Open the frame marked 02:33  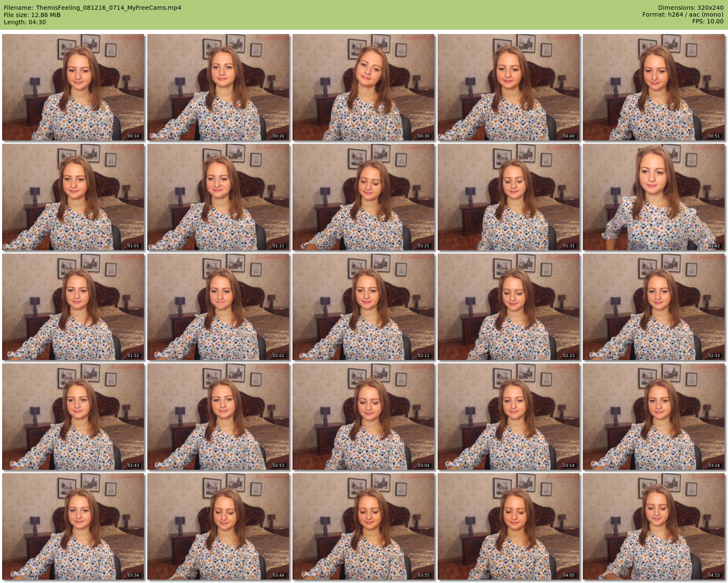click(653, 307)
